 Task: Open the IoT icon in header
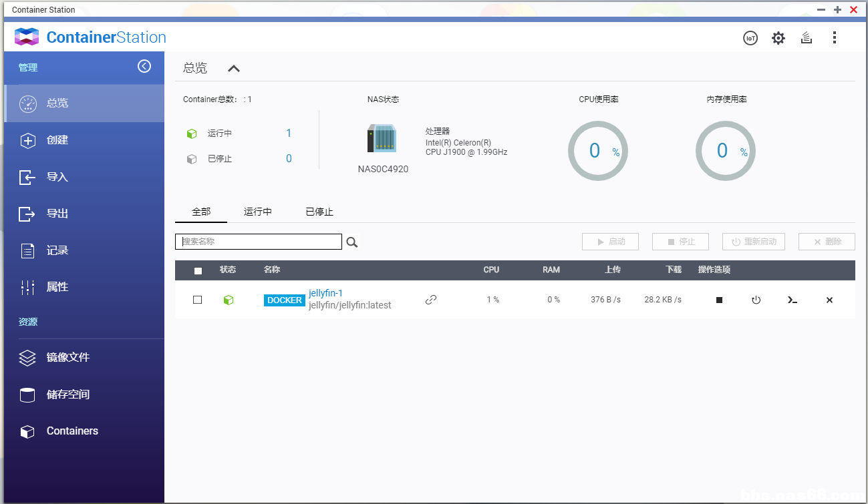point(751,38)
